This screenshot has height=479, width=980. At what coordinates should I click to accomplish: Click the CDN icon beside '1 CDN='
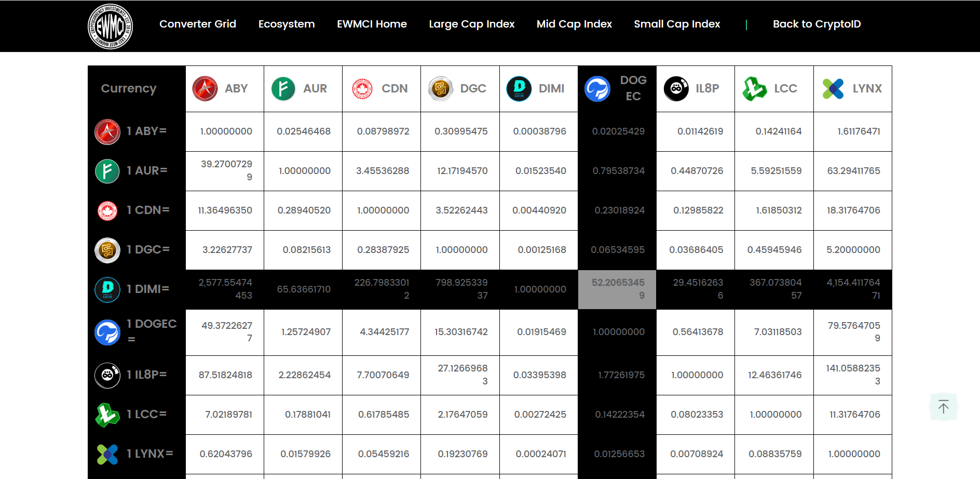(107, 211)
